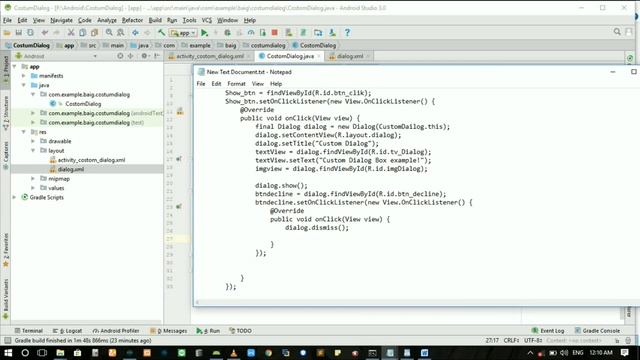Click the SDK Manager download icon

point(332,33)
